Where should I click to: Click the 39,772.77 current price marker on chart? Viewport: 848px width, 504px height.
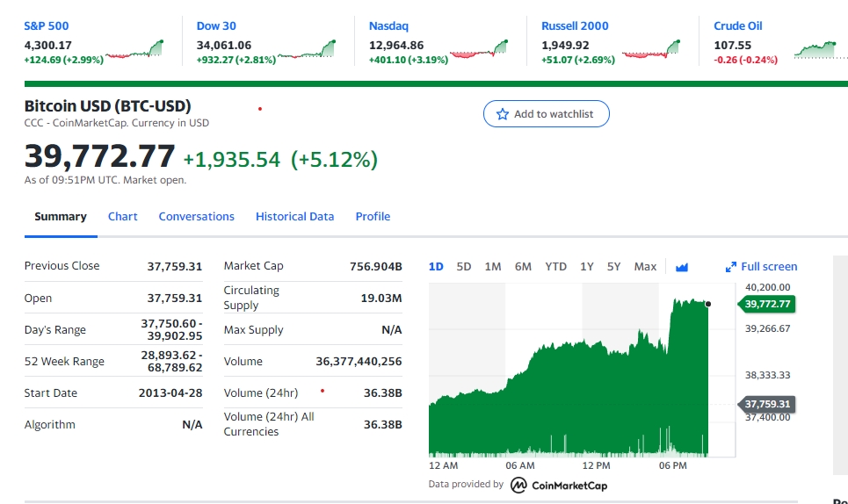(x=767, y=305)
